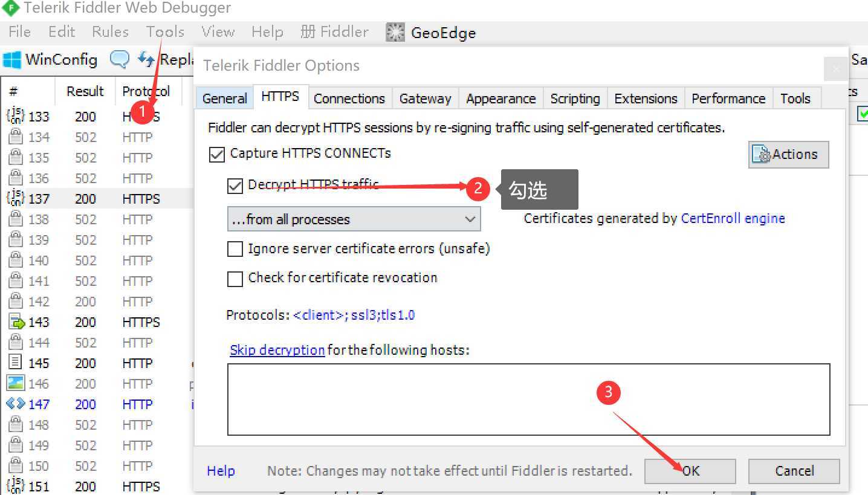Open the View menu
The height and width of the screenshot is (495, 868).
218,31
